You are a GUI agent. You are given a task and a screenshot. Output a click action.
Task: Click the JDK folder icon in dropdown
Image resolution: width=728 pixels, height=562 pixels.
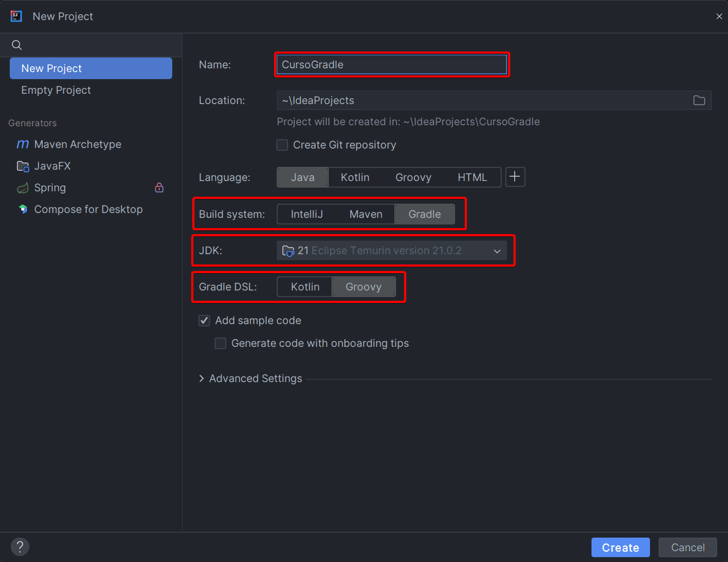[288, 250]
